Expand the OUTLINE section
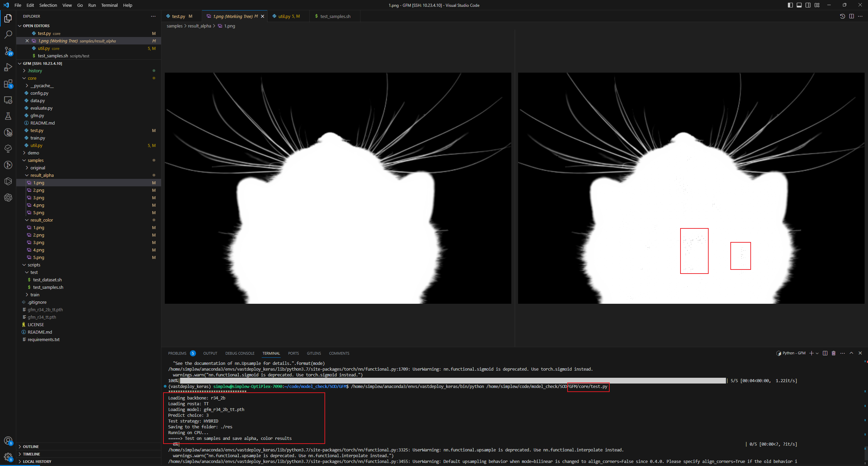 31,447
